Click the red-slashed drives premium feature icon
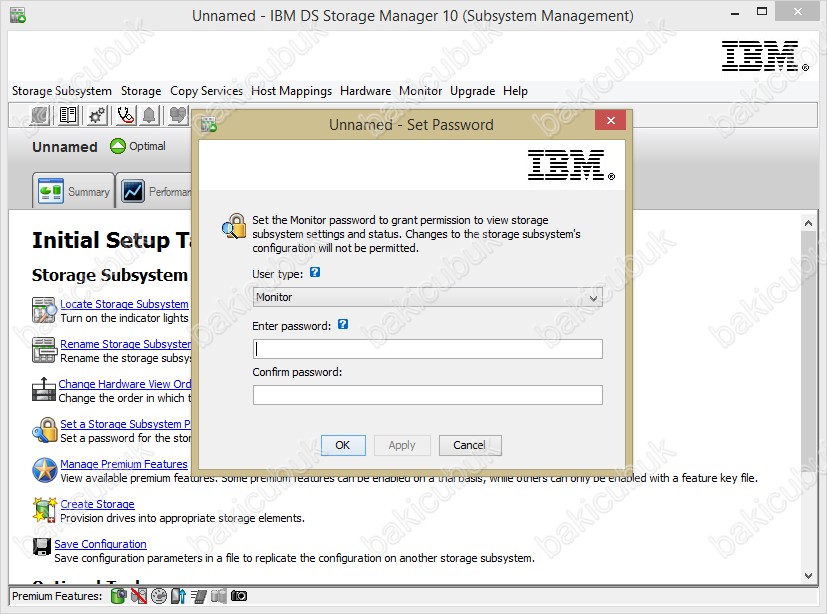Viewport: 827px width, 614px height. (139, 596)
